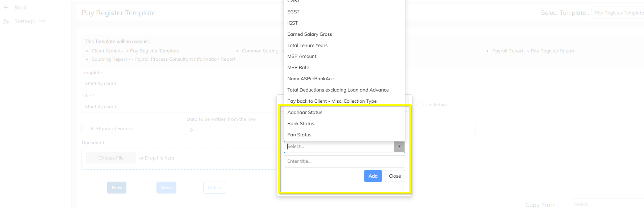Image resolution: width=644 pixels, height=208 pixels.
Task: Click the Close button in the popup
Action: click(x=394, y=176)
